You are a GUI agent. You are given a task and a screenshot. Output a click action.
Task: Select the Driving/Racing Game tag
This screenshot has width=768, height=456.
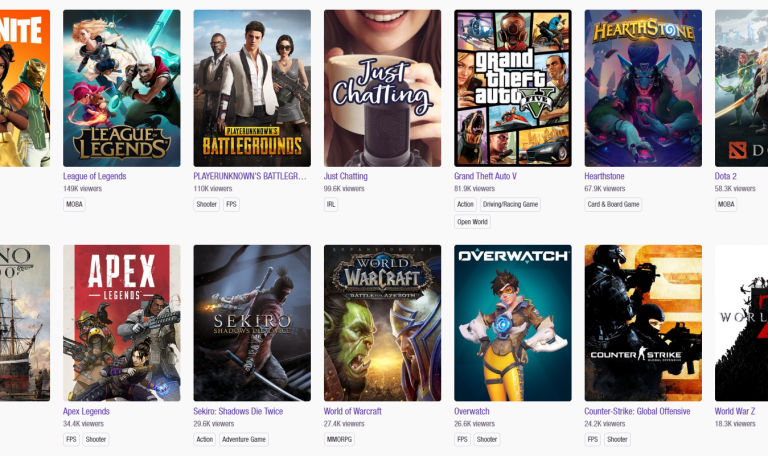[x=512, y=204]
